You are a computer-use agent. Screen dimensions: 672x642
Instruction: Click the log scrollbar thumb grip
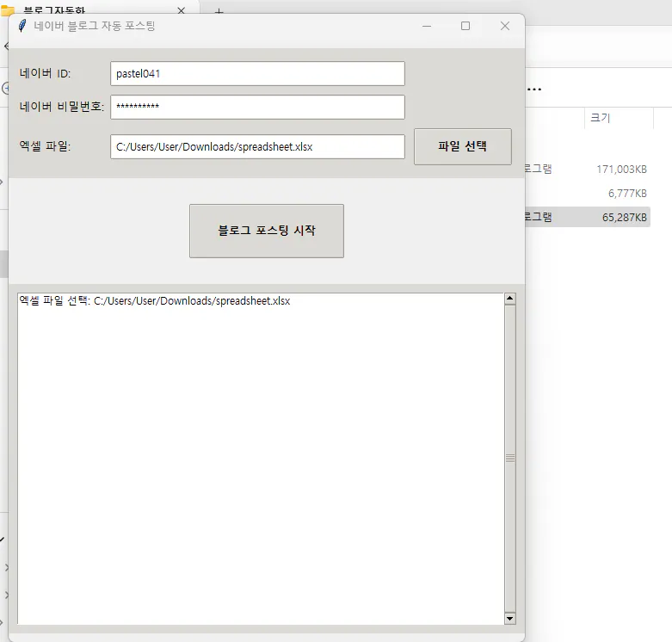(509, 458)
